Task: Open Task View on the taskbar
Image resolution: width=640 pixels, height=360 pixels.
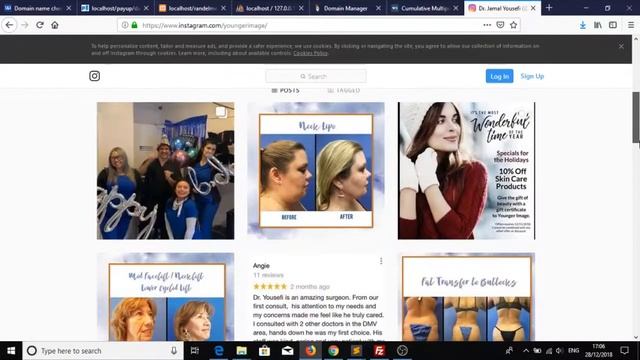Action: tap(195, 351)
